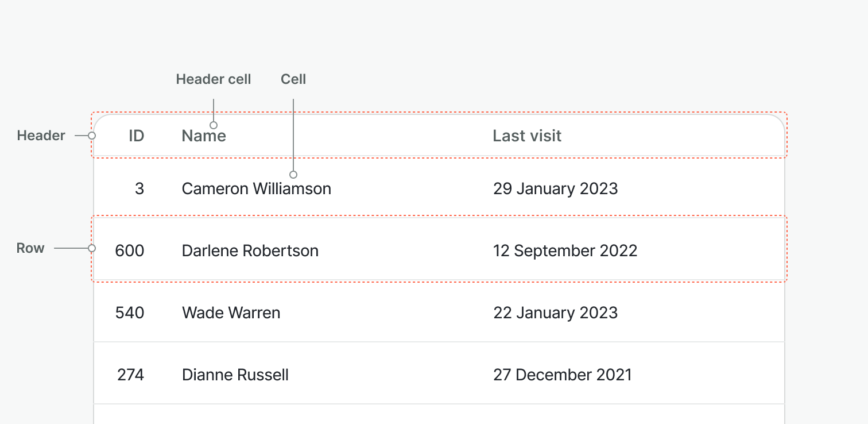
Task: Click the Darlene Robertson name cell
Action: coord(250,251)
